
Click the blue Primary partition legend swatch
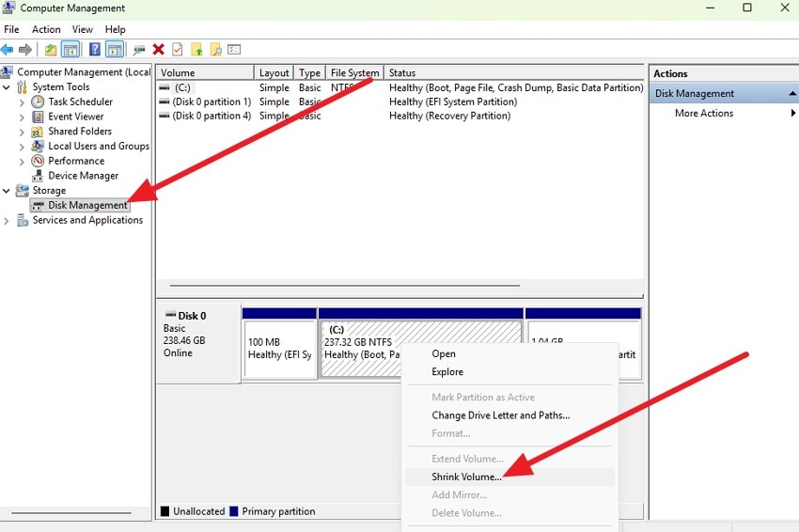234,511
